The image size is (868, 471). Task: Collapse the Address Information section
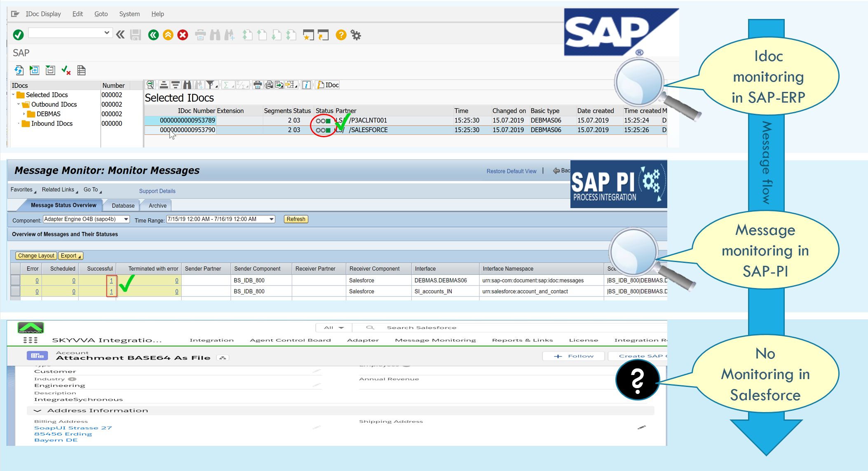tap(38, 410)
